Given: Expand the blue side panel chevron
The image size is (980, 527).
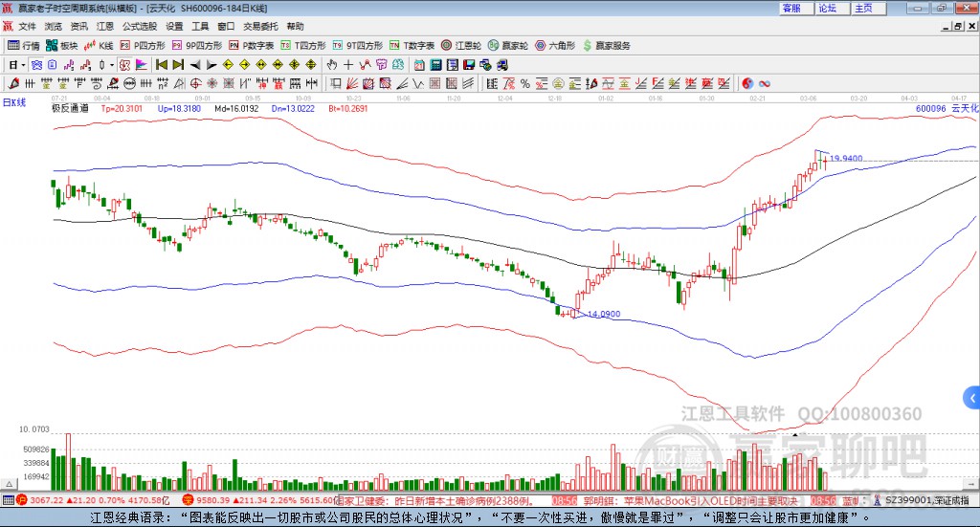Looking at the screenshot, I should (972, 398).
